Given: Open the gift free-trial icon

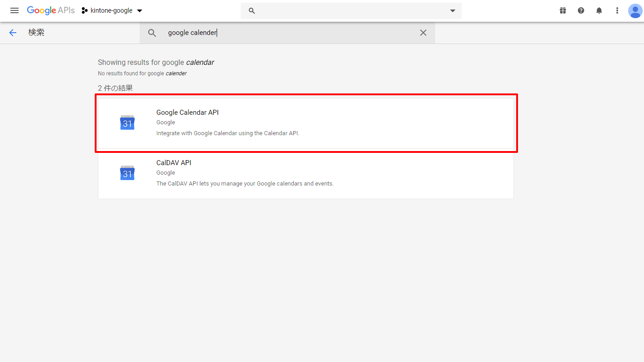Looking at the screenshot, I should click(563, 10).
